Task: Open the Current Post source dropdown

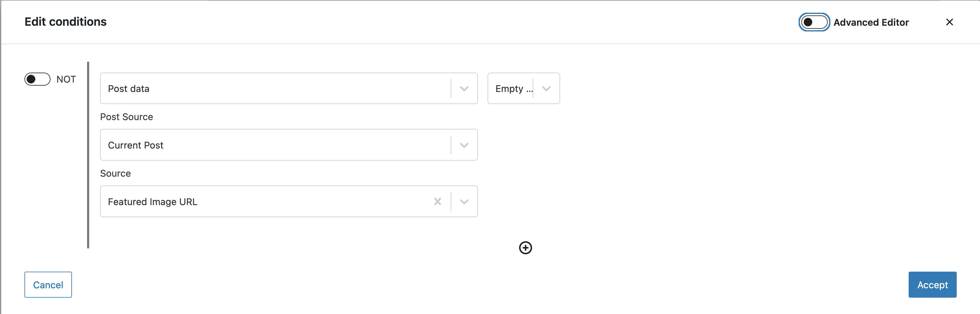Action: point(289,145)
